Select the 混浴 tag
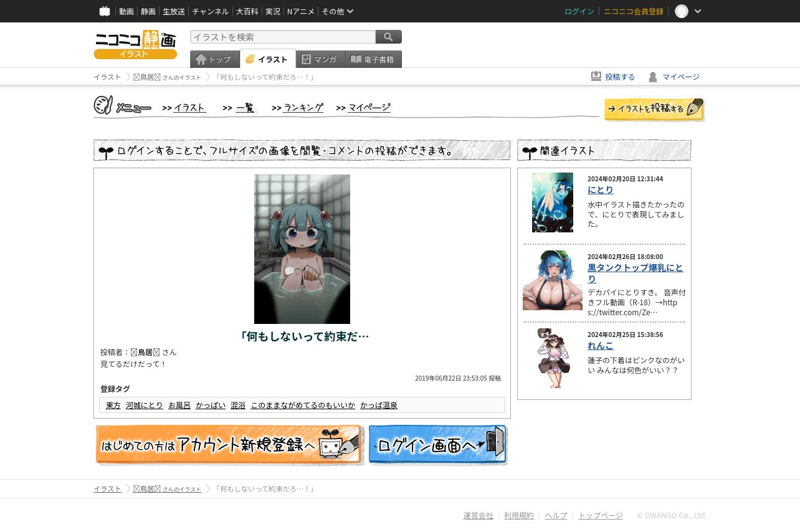This screenshot has width=800, height=532. coord(238,406)
